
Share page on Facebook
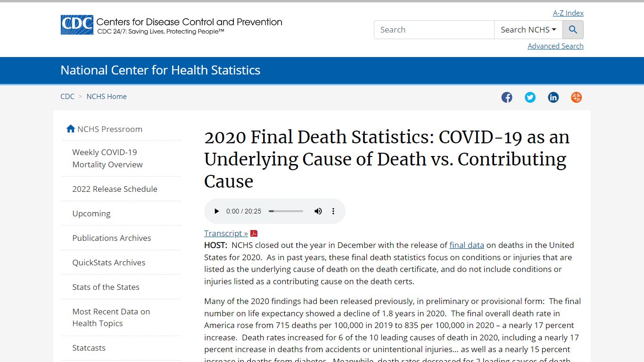507,97
